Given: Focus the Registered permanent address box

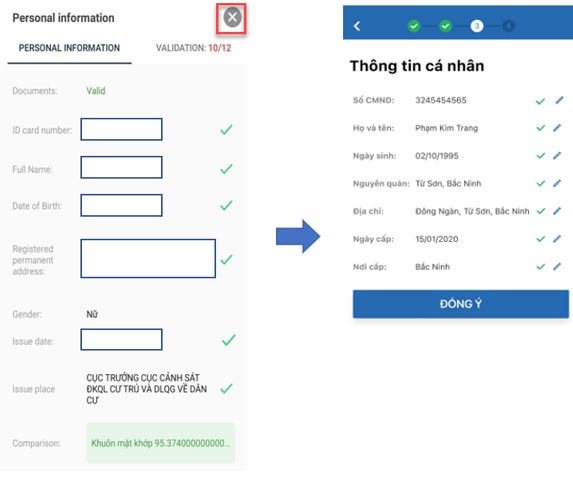Looking at the screenshot, I should pyautogui.click(x=148, y=258).
